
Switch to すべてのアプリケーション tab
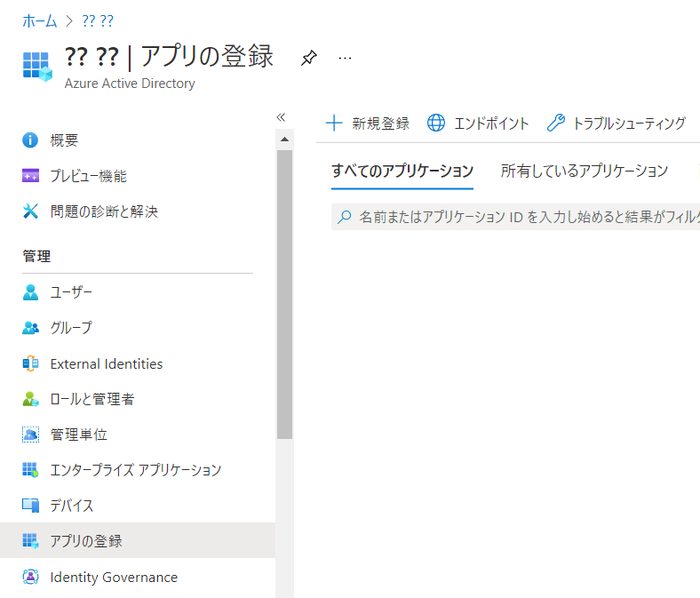point(402,171)
